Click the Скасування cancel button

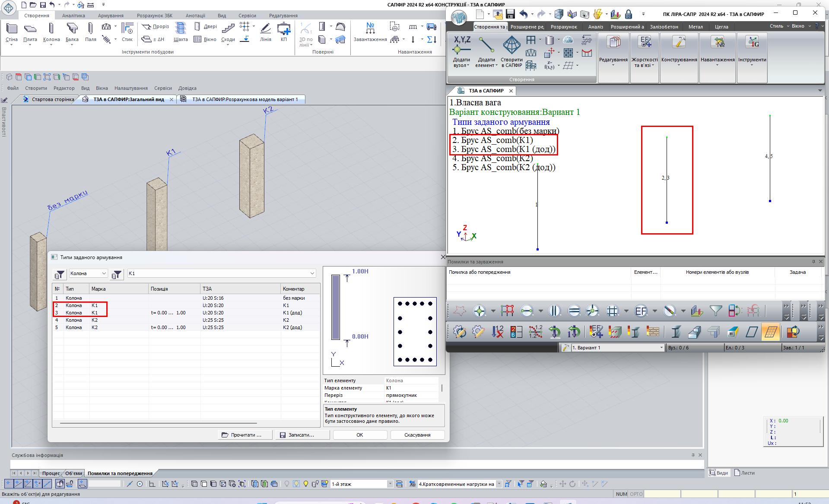tap(417, 435)
